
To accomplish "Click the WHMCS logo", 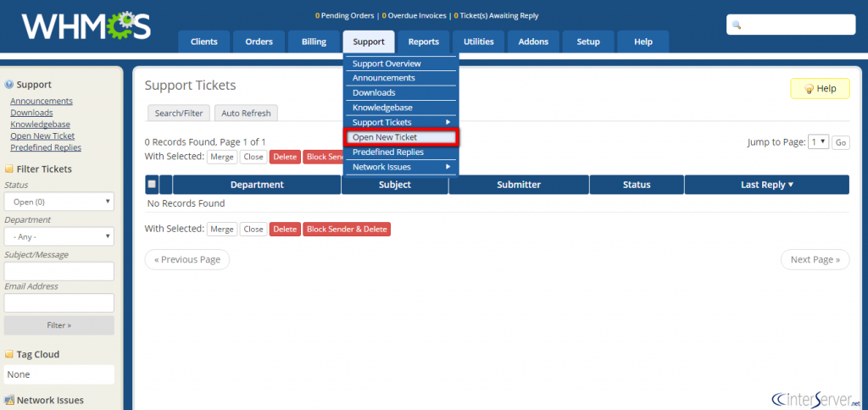I will pos(86,26).
